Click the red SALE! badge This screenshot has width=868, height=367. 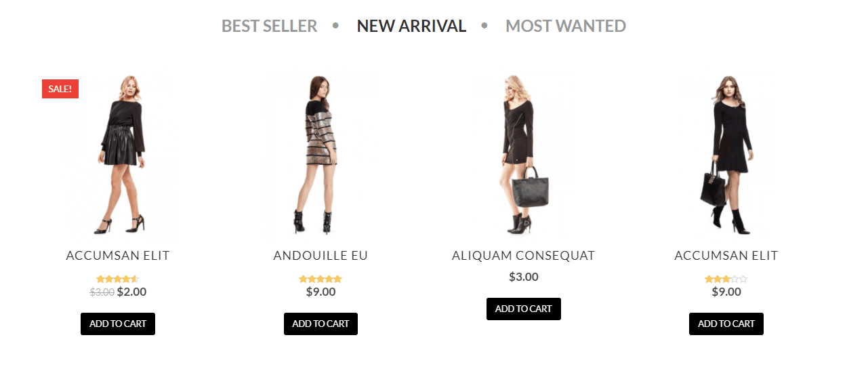tap(60, 89)
